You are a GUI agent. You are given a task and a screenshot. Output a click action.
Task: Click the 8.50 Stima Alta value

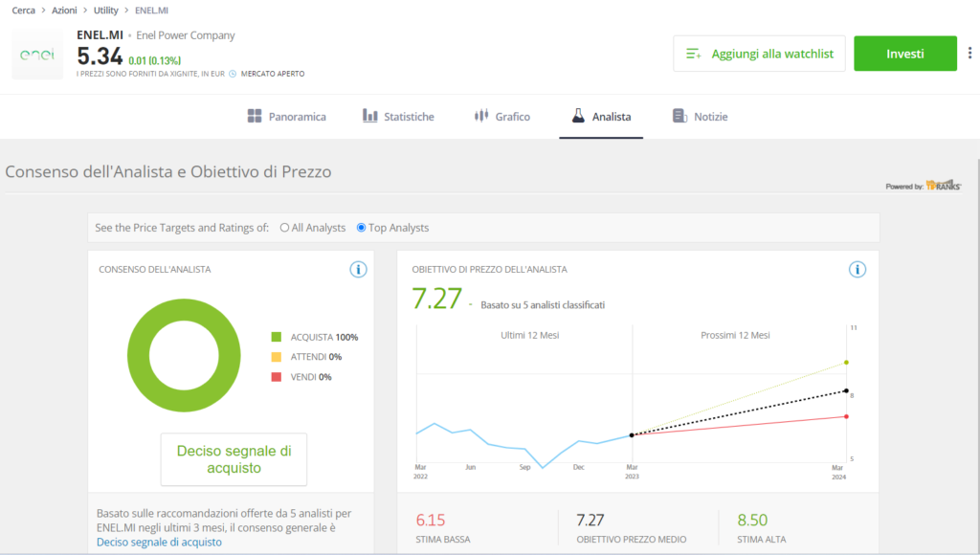(x=752, y=520)
